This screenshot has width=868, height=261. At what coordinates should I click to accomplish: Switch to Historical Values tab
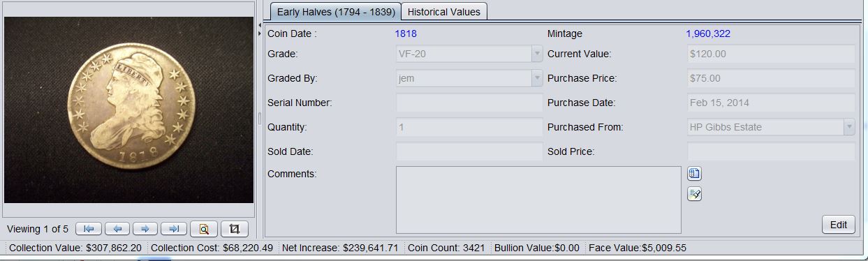[x=444, y=12]
